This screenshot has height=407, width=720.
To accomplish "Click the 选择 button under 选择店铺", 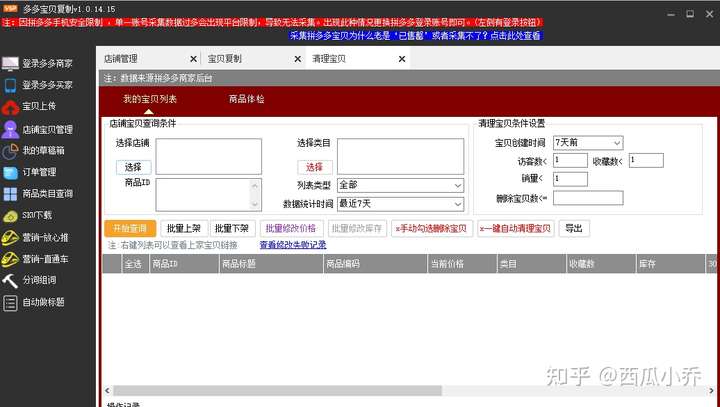I will tap(133, 167).
